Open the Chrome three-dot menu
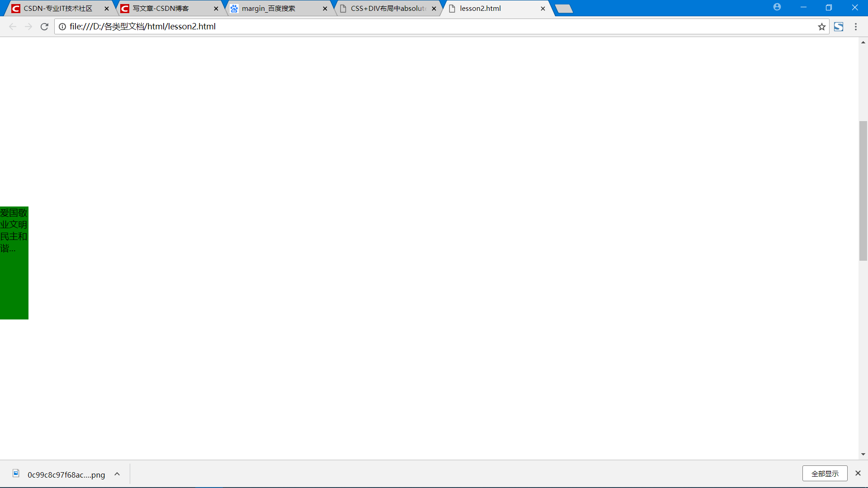868x488 pixels. click(856, 27)
